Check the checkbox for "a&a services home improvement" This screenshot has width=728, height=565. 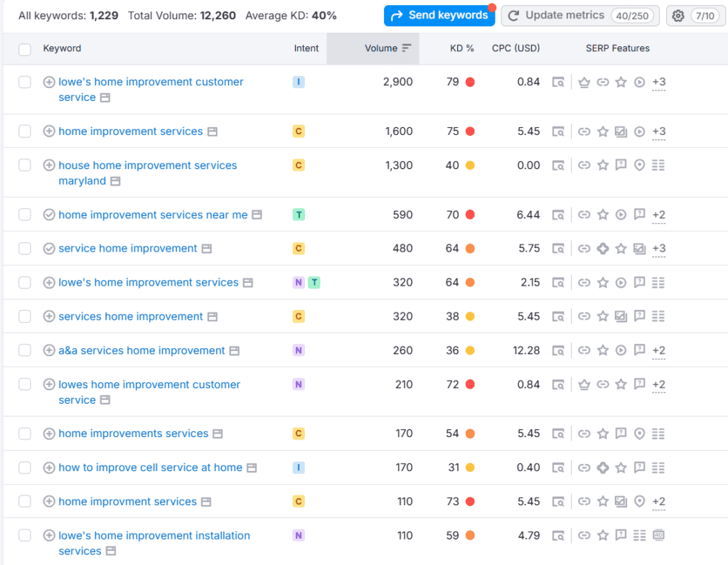pos(25,350)
